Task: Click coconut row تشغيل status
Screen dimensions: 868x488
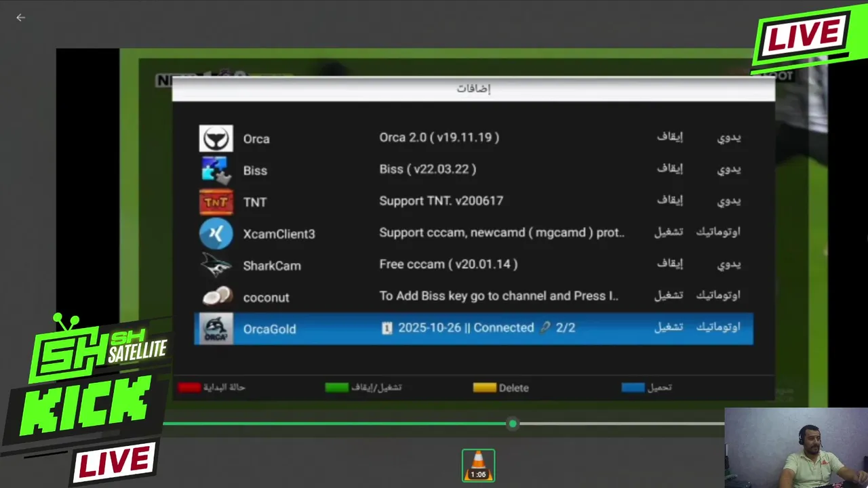Action: (x=668, y=296)
